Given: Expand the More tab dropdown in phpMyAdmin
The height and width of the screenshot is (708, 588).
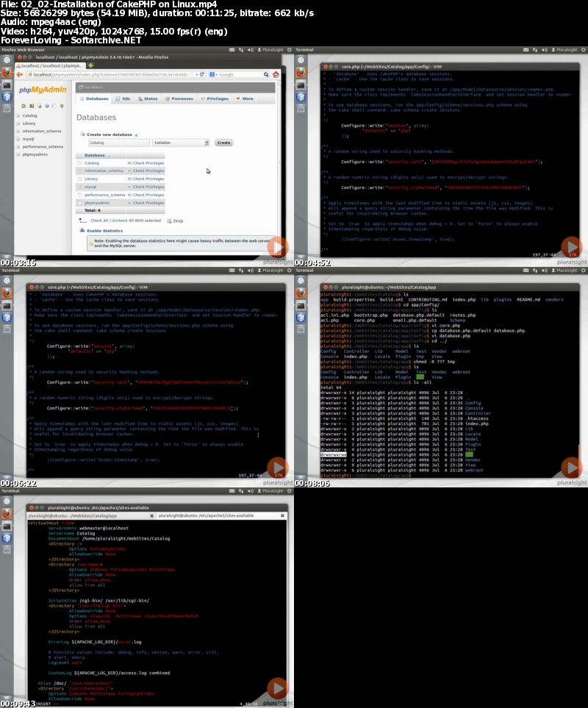Looking at the screenshot, I should coord(245,99).
